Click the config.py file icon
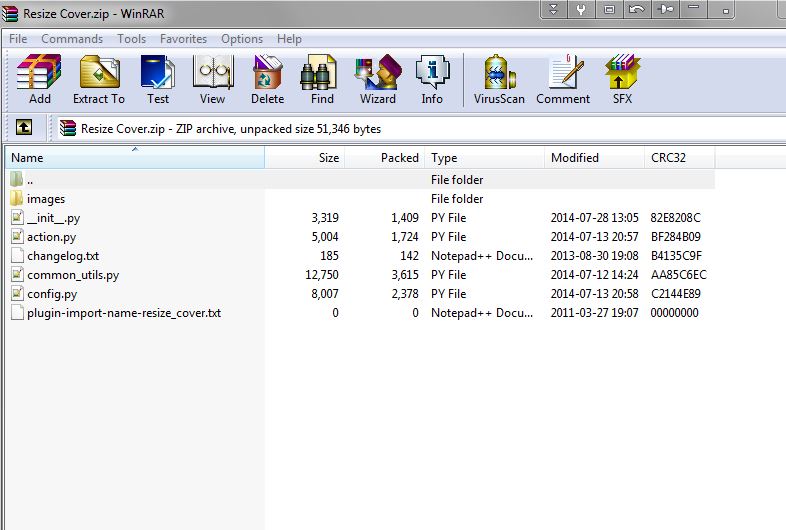 (x=18, y=294)
